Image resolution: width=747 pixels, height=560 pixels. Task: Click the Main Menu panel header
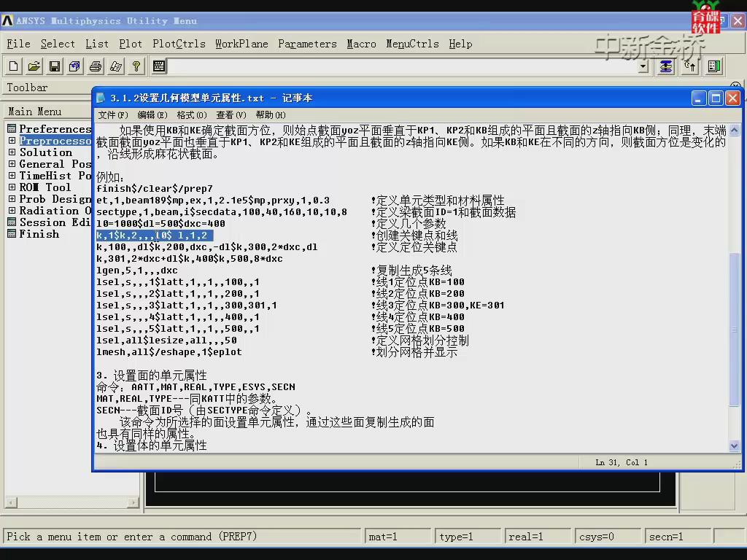[x=35, y=112]
